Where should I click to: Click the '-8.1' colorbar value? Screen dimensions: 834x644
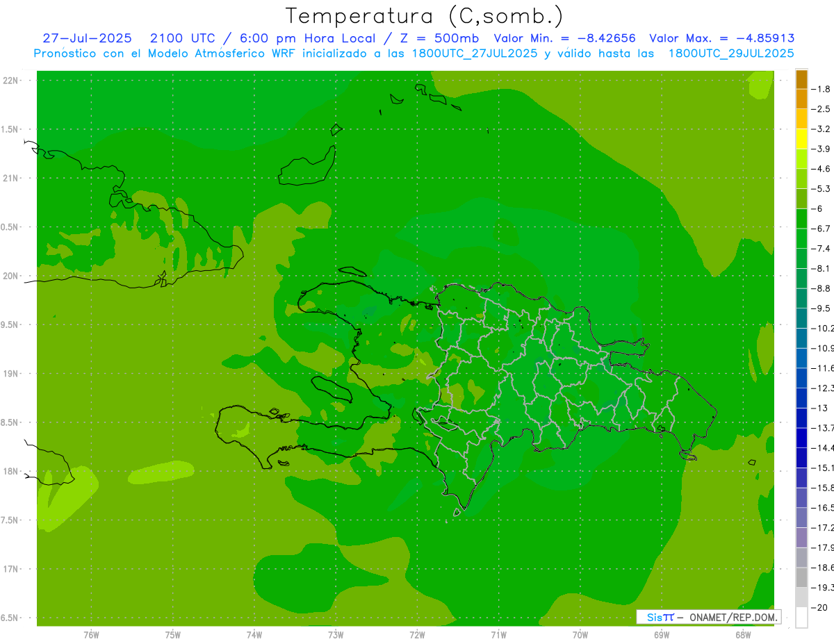(820, 268)
